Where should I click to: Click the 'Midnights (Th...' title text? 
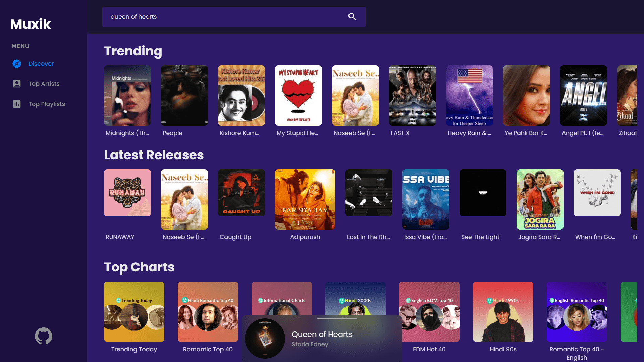(x=127, y=133)
